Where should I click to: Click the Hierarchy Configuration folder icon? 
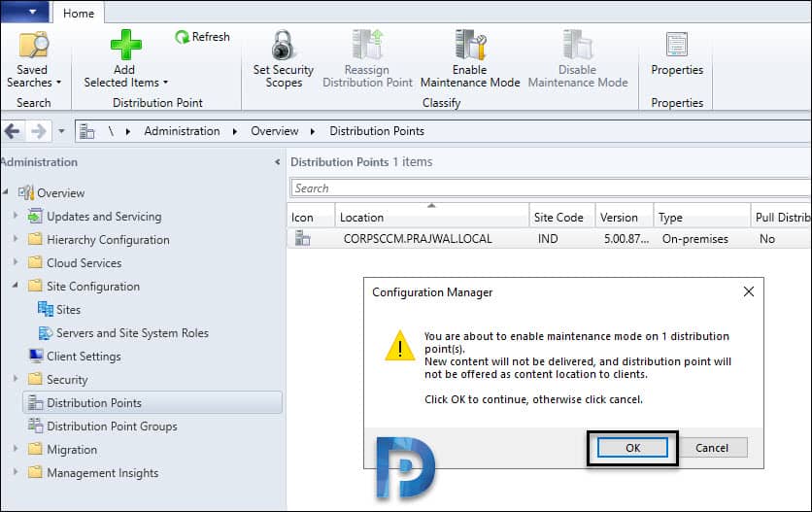pyautogui.click(x=35, y=239)
